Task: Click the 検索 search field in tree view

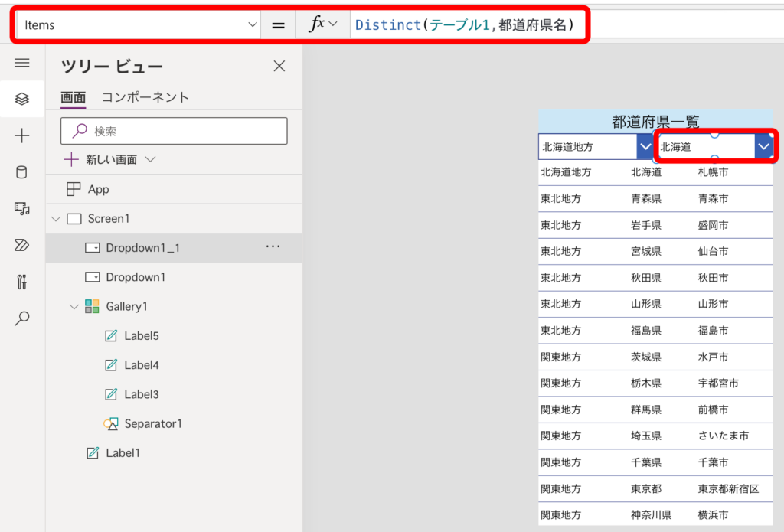Action: coord(174,130)
